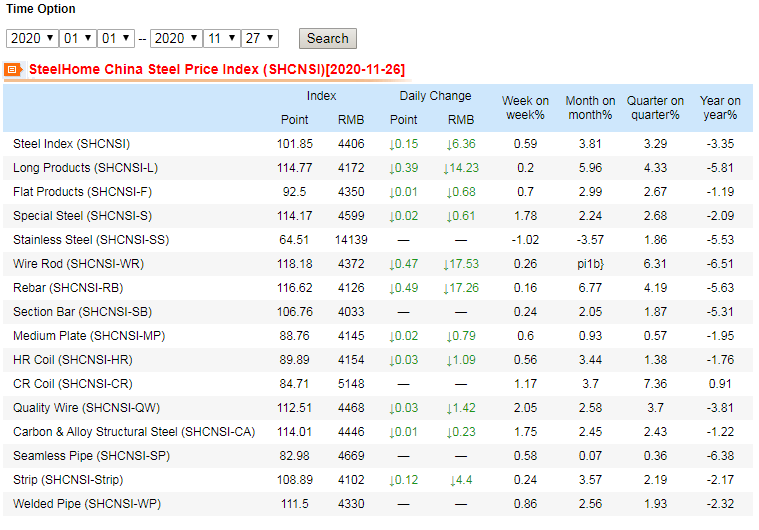Select the Steel Index (SHCNSI) row
The image size is (759, 530).
(x=71, y=144)
